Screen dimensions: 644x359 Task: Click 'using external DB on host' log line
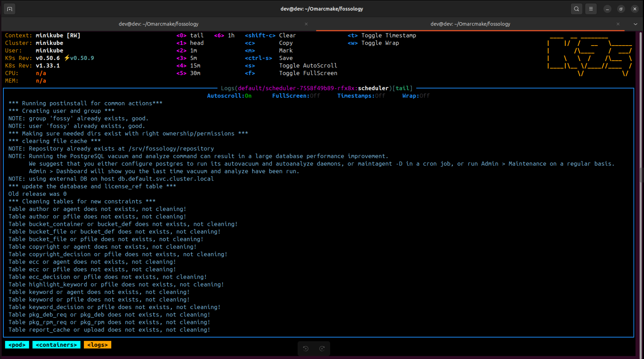(x=111, y=179)
